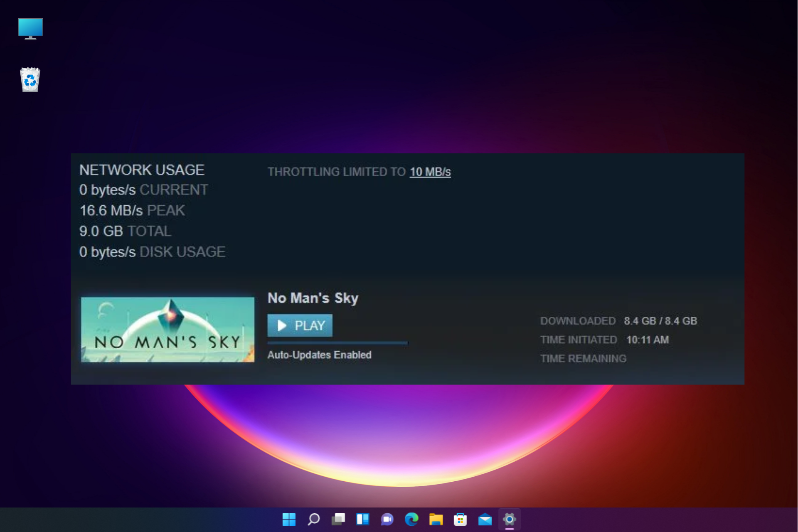Open Mail app from taskbar
The image size is (798, 532).
click(485, 519)
